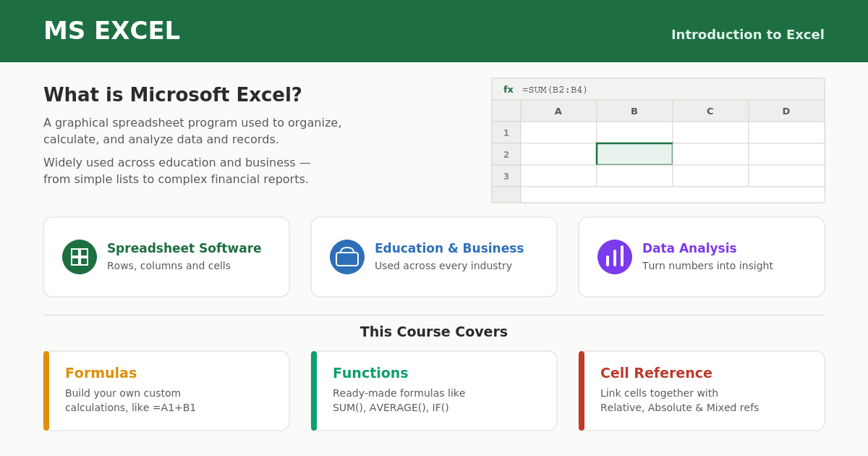Click the blue briefcase icon
Image resolution: width=868 pixels, height=456 pixels.
(x=347, y=257)
